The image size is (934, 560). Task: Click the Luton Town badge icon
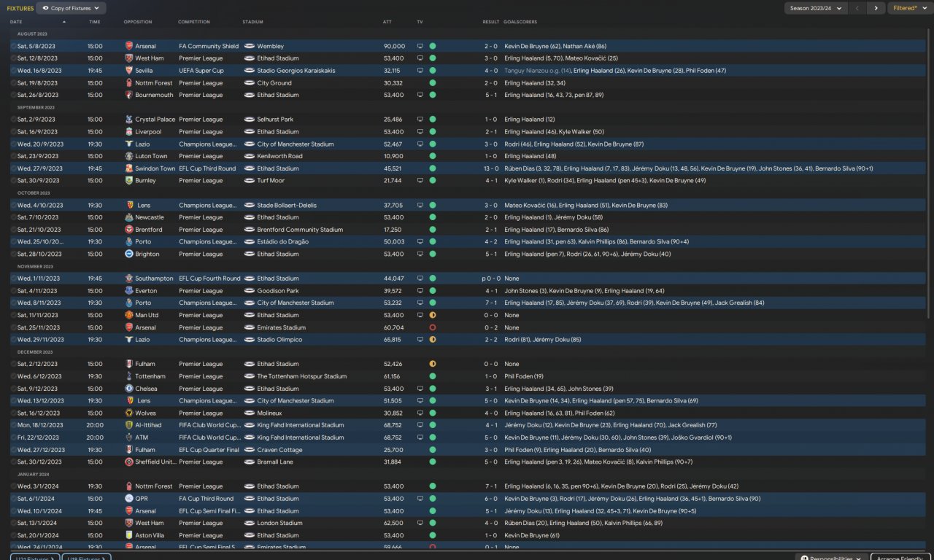click(129, 156)
